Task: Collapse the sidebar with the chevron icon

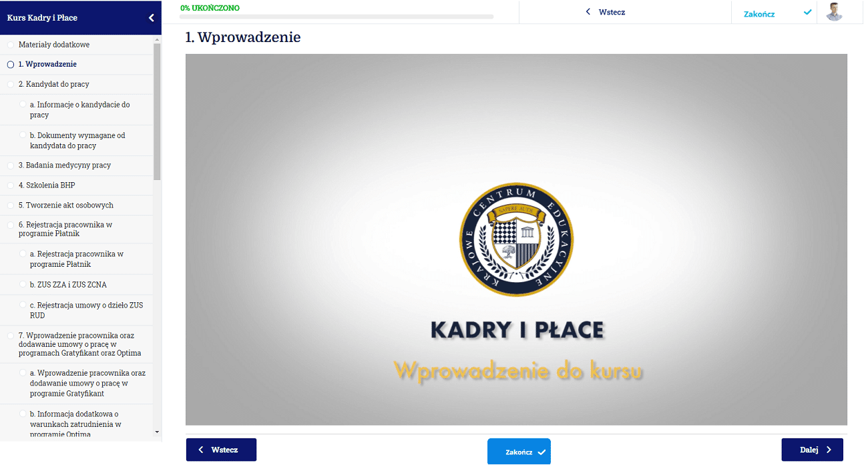Action: [x=151, y=18]
